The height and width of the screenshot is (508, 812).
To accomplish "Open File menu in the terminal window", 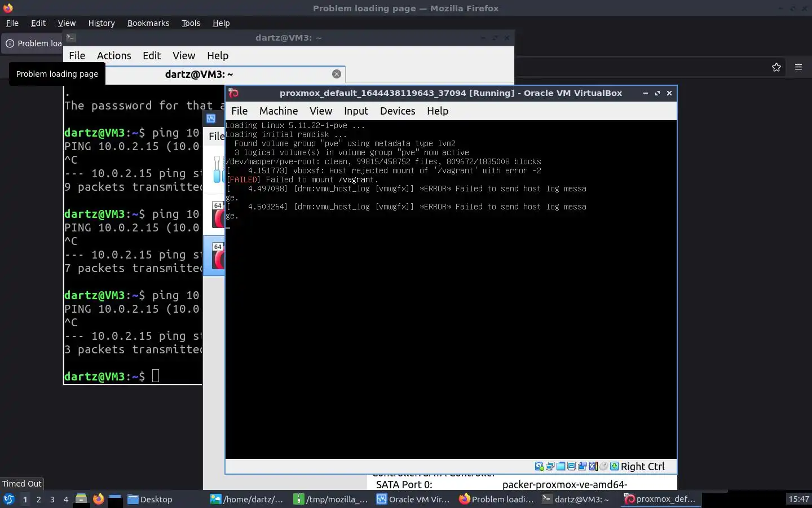I will [77, 56].
